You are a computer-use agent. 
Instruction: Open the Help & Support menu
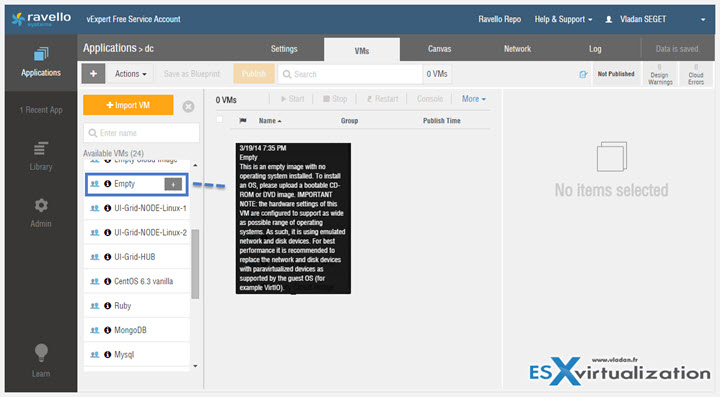click(x=563, y=19)
